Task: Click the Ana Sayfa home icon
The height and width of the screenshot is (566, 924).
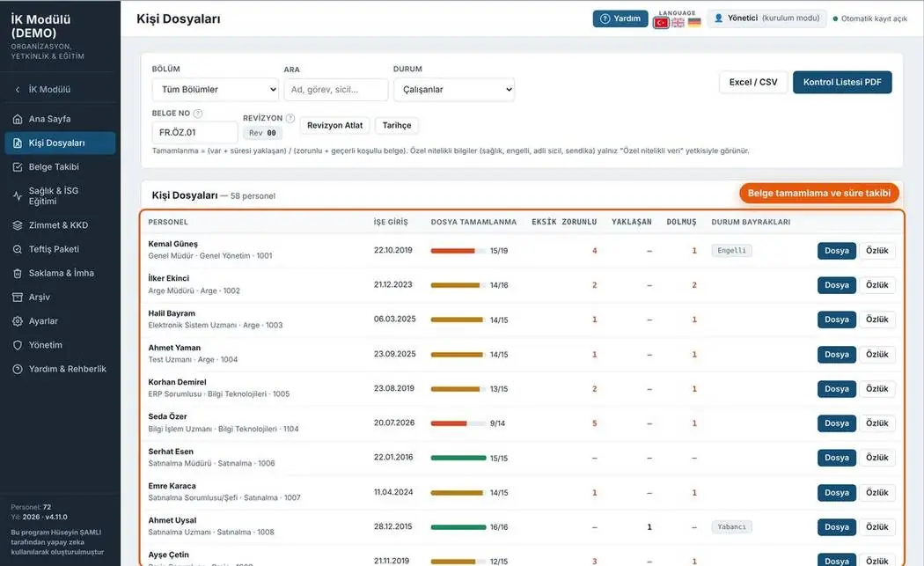Action: [18, 119]
